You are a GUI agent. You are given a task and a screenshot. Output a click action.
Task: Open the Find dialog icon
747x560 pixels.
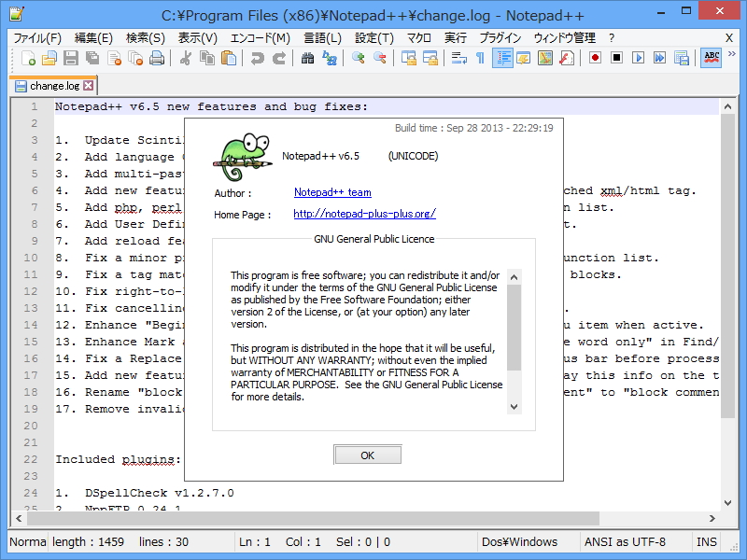pyautogui.click(x=306, y=57)
